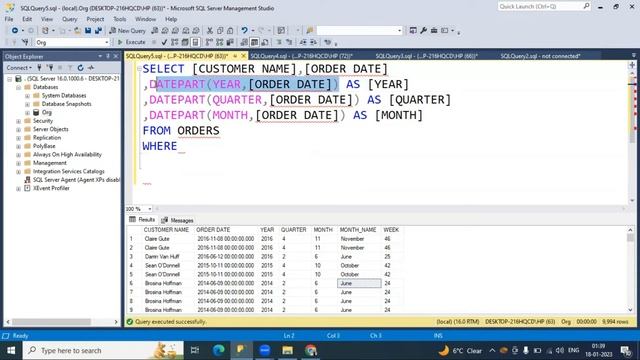This screenshot has height=360, width=640.
Task: Toggle IntelliSense Enabled button
Action: coord(196,42)
